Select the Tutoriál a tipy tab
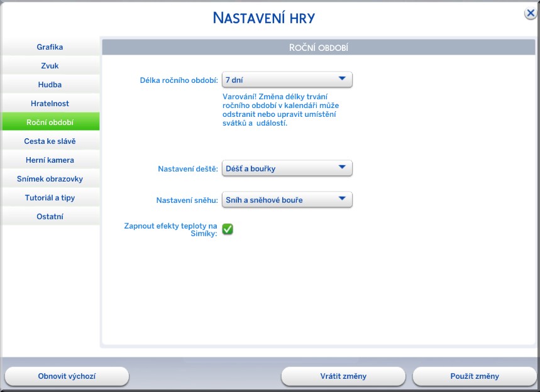 [x=50, y=197]
